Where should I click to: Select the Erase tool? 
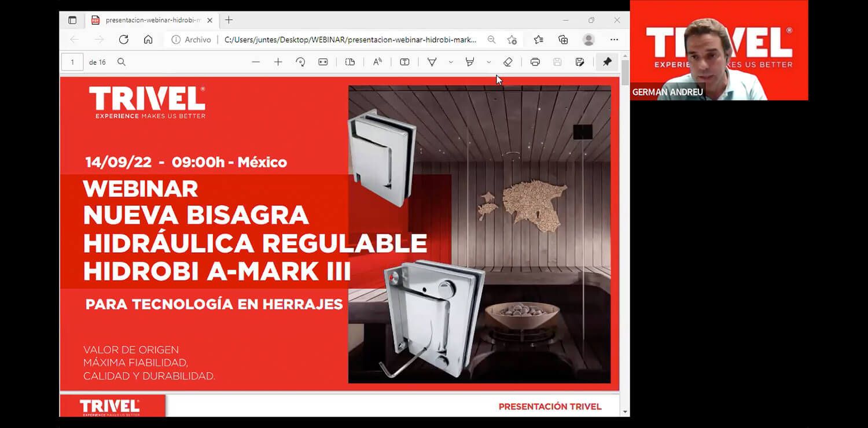[507, 62]
